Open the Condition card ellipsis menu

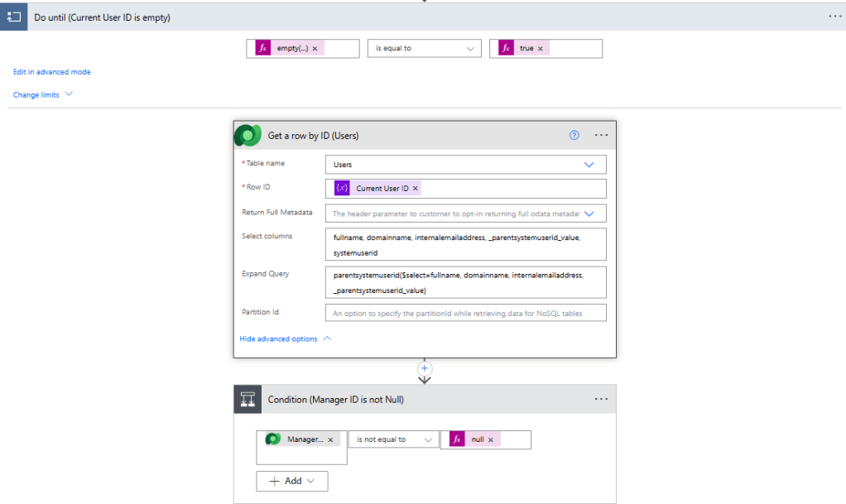coord(601,399)
